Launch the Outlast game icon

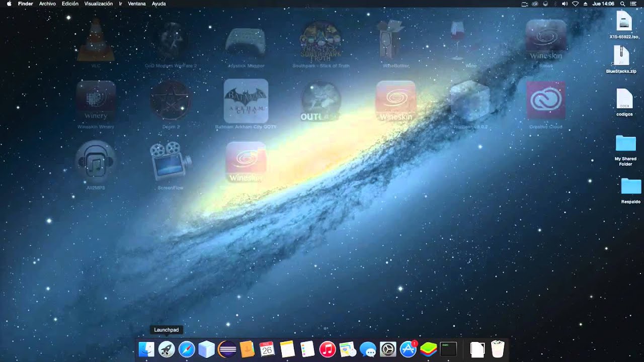(x=321, y=101)
